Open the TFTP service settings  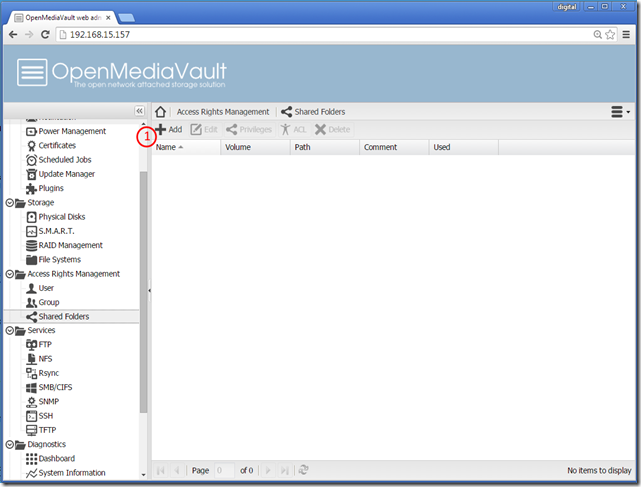[41, 430]
